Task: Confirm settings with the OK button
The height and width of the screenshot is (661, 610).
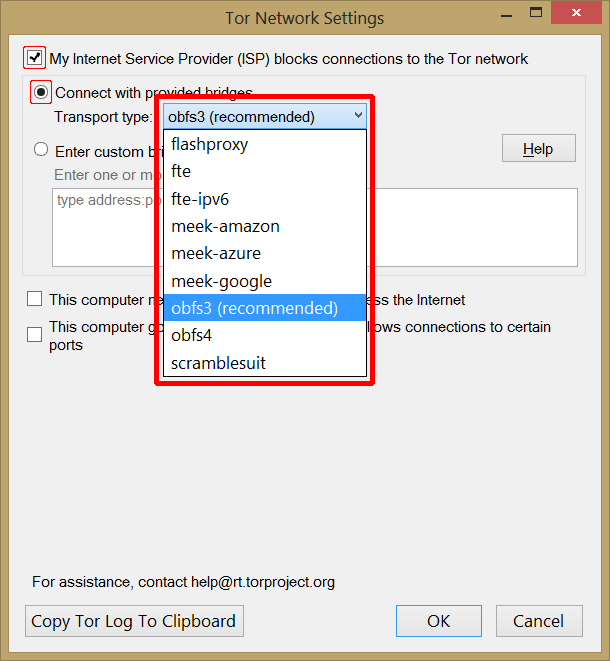Action: [439, 621]
